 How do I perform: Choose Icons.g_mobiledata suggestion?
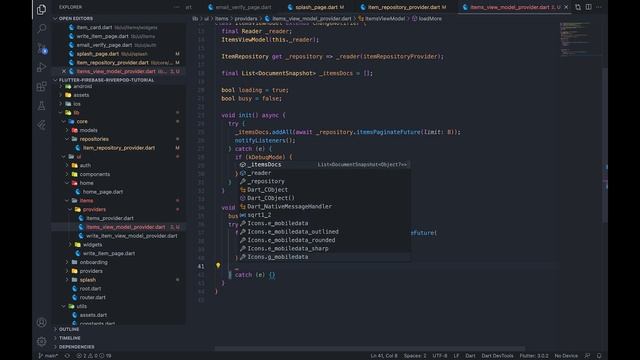pyautogui.click(x=324, y=257)
